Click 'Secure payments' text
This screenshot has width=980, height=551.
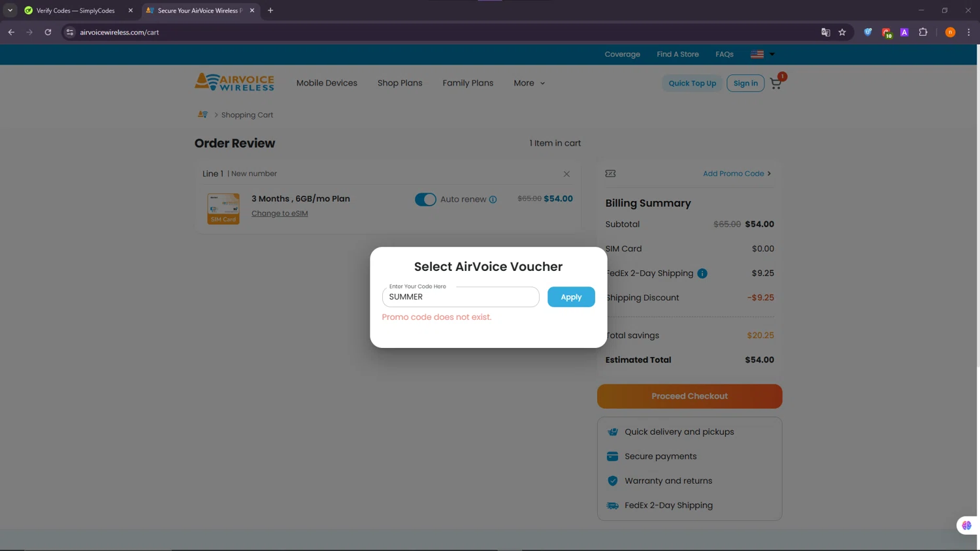tap(661, 456)
